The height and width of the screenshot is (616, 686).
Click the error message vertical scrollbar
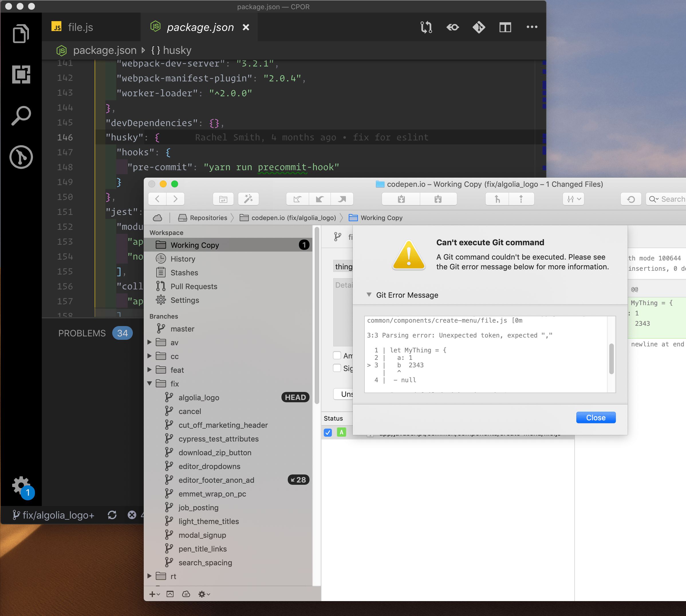tap(611, 359)
